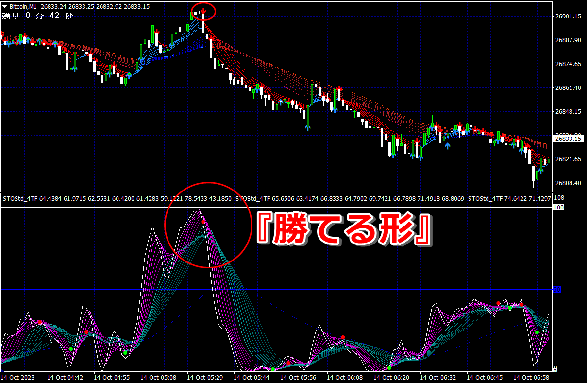Click the 26848.15 price axis label
Image resolution: width=588 pixels, height=383 pixels.
[568, 112]
